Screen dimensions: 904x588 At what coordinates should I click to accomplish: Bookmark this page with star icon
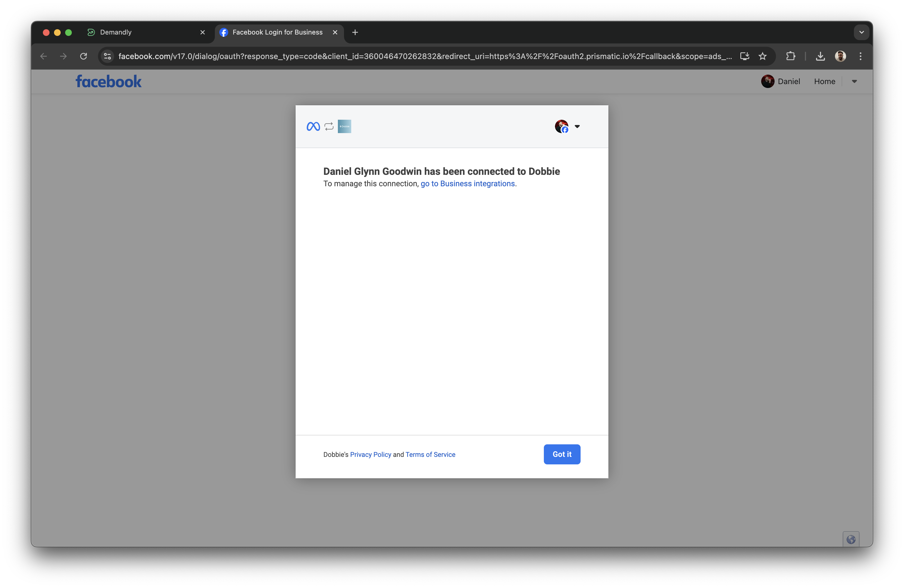[762, 56]
